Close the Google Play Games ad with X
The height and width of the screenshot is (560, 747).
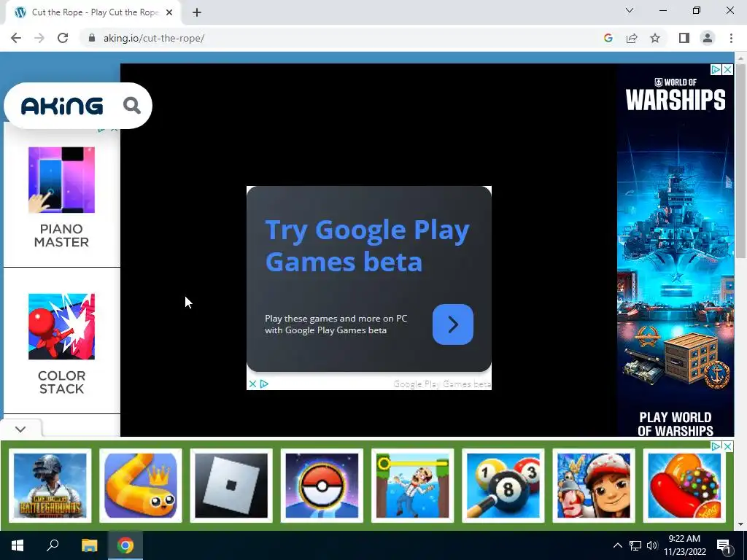coord(253,384)
